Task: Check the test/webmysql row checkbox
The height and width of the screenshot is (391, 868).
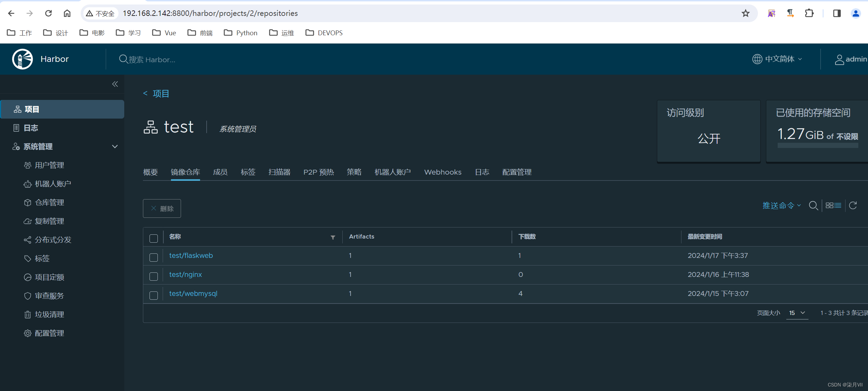Action: 154,295
